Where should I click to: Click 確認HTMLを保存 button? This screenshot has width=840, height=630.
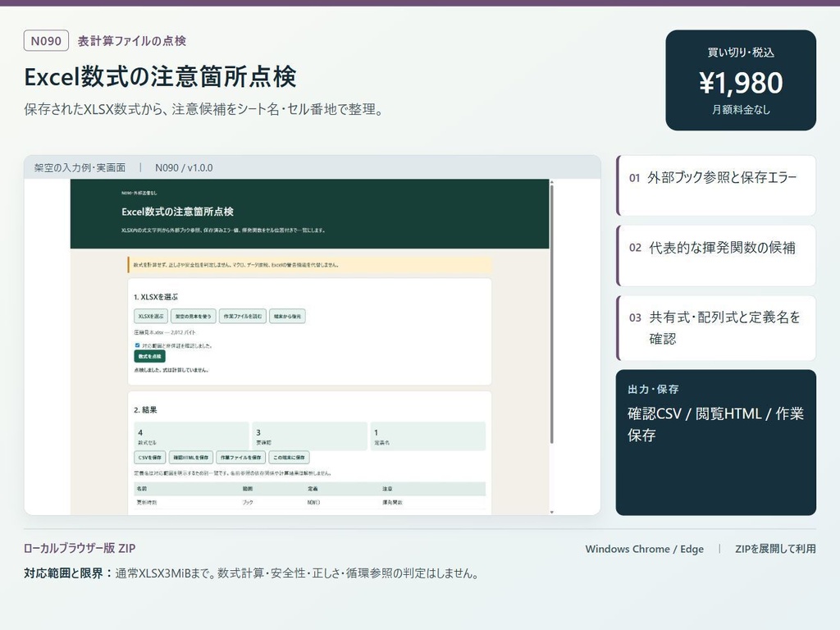click(191, 458)
